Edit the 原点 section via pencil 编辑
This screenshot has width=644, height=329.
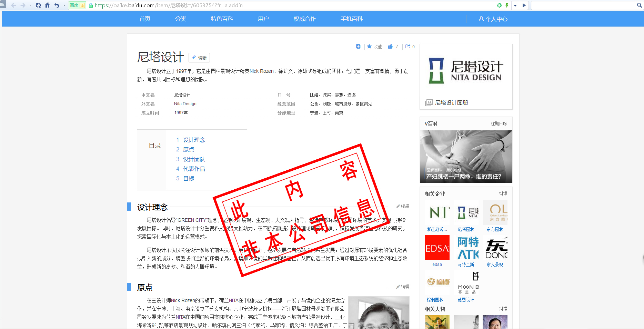point(403,287)
